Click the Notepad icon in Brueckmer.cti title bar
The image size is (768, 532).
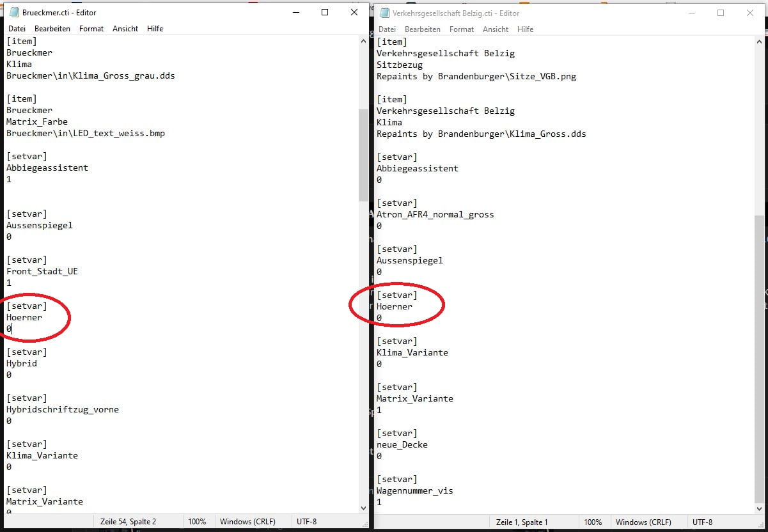pos(14,12)
